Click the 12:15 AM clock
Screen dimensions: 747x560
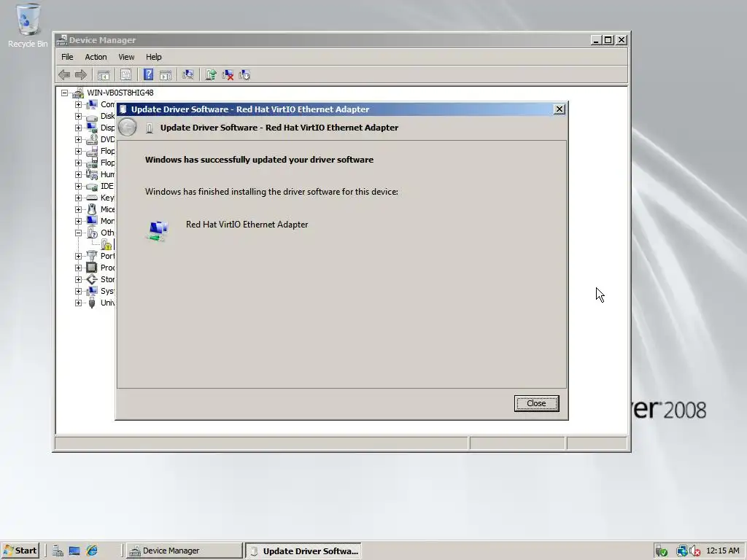point(723,551)
